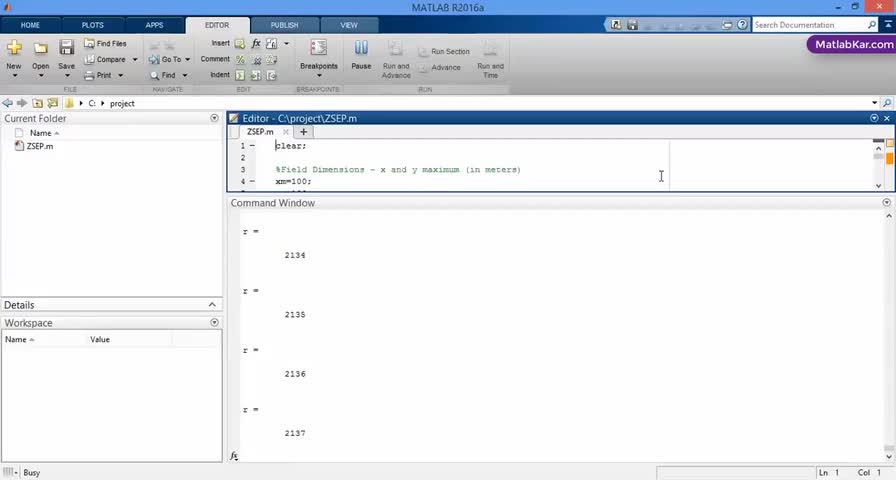Click the browse for folder icon
The width and height of the screenshot is (896, 480).
pos(53,103)
